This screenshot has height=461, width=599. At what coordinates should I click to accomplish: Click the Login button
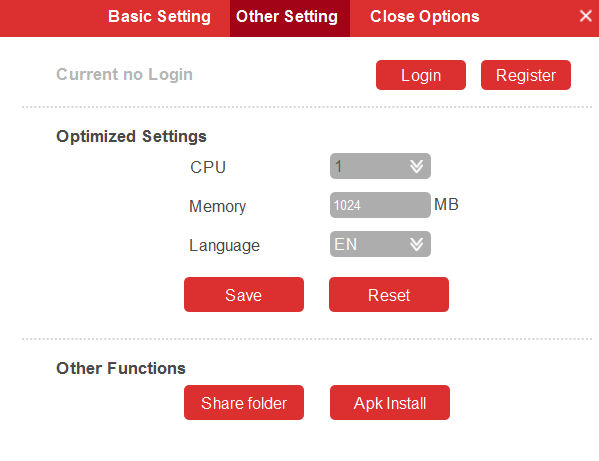point(421,75)
